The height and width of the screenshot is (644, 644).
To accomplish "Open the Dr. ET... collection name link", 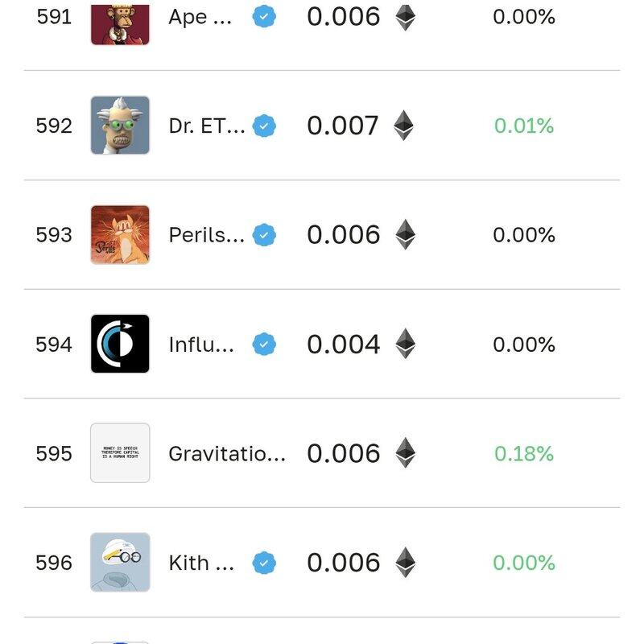I will point(207,126).
